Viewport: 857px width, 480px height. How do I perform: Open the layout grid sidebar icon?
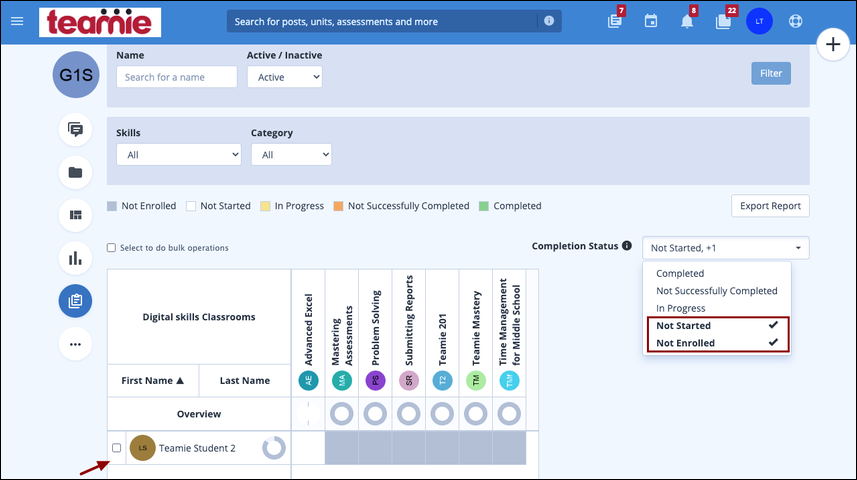point(75,215)
